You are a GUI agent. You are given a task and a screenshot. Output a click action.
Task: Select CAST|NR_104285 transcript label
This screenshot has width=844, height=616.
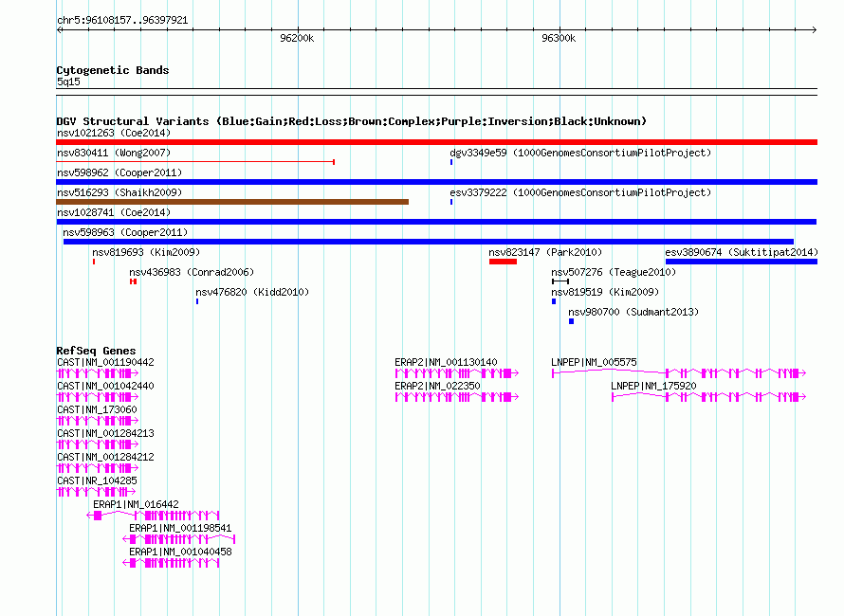click(x=97, y=480)
